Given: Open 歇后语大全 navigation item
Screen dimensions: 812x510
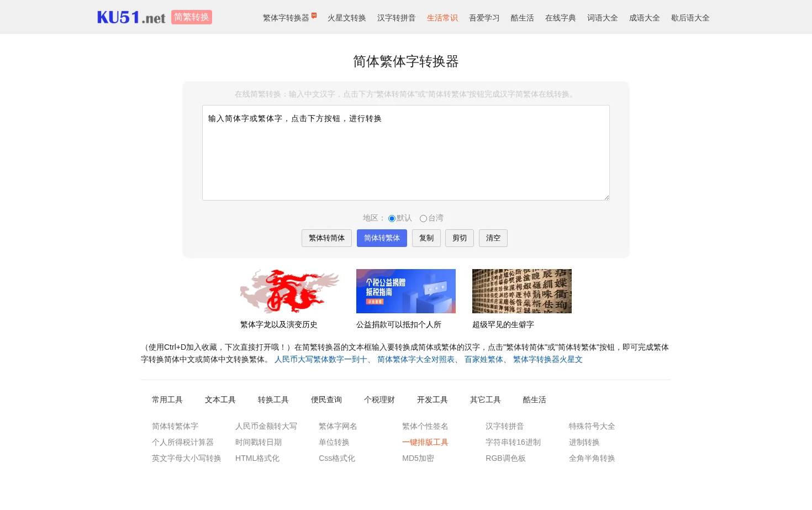Looking at the screenshot, I should pyautogui.click(x=690, y=18).
